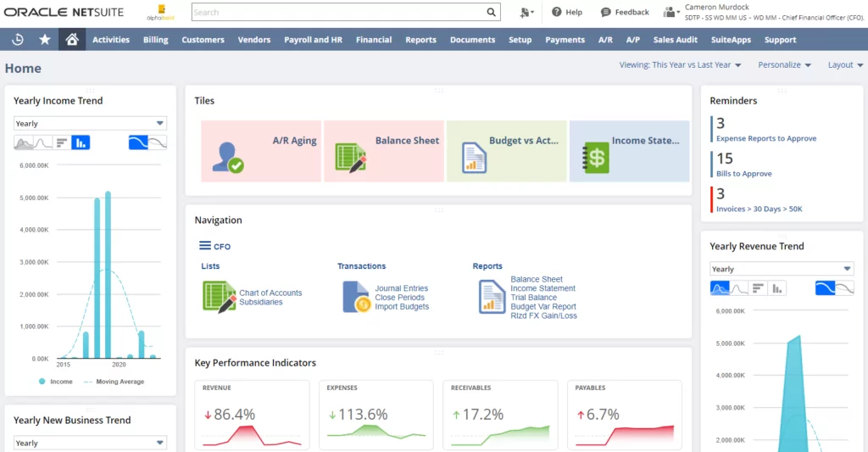Click in the global Search field
Viewport: 868px width, 452px height.
pyautogui.click(x=339, y=12)
